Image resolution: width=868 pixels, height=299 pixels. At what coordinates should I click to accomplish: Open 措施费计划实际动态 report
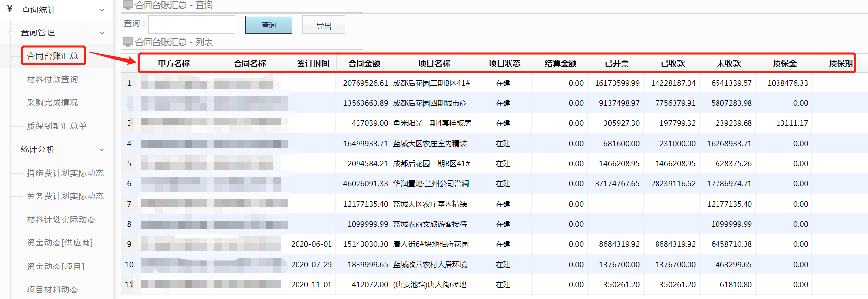pyautogui.click(x=65, y=173)
